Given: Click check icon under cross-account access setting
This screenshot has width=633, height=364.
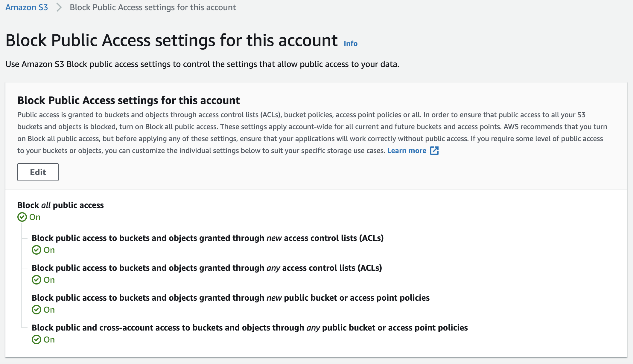Looking at the screenshot, I should (36, 339).
